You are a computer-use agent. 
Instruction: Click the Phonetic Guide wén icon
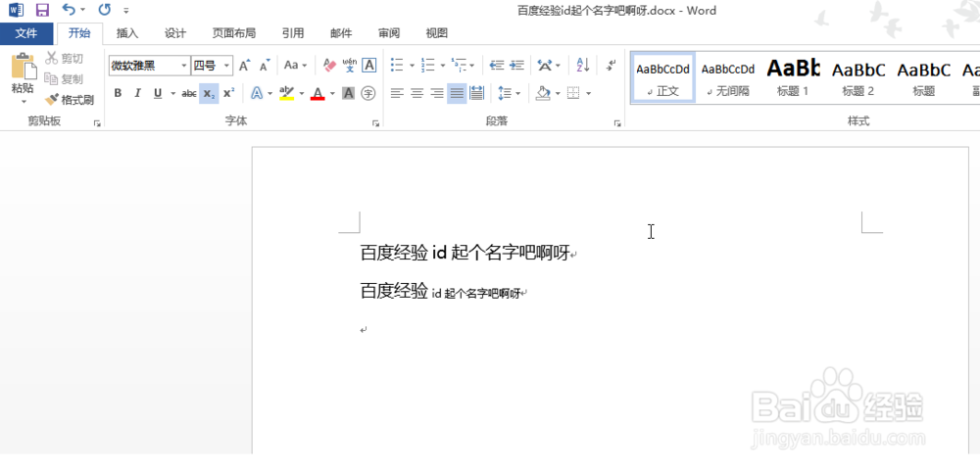point(350,65)
